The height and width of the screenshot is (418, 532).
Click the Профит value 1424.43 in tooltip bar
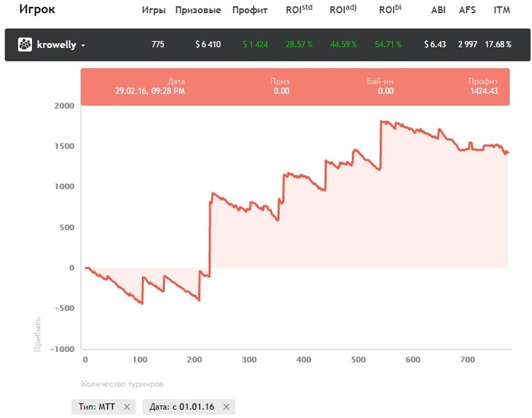click(x=483, y=90)
